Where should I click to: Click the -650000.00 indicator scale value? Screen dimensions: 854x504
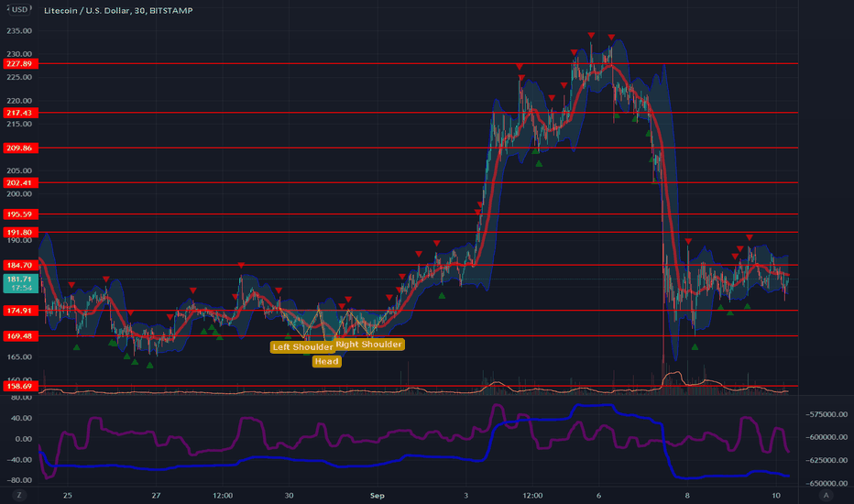point(827,483)
